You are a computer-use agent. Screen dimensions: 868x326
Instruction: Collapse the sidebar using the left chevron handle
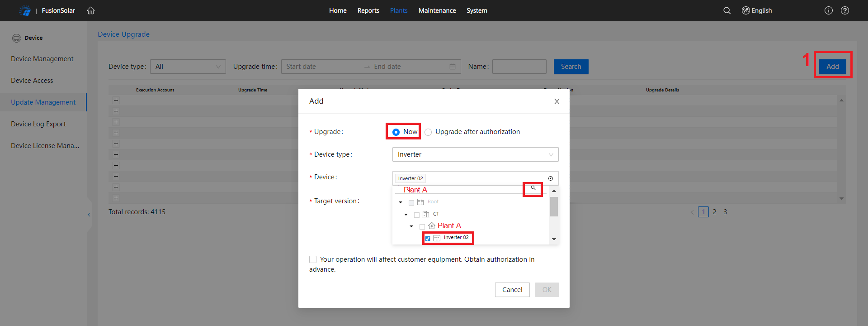(x=89, y=215)
